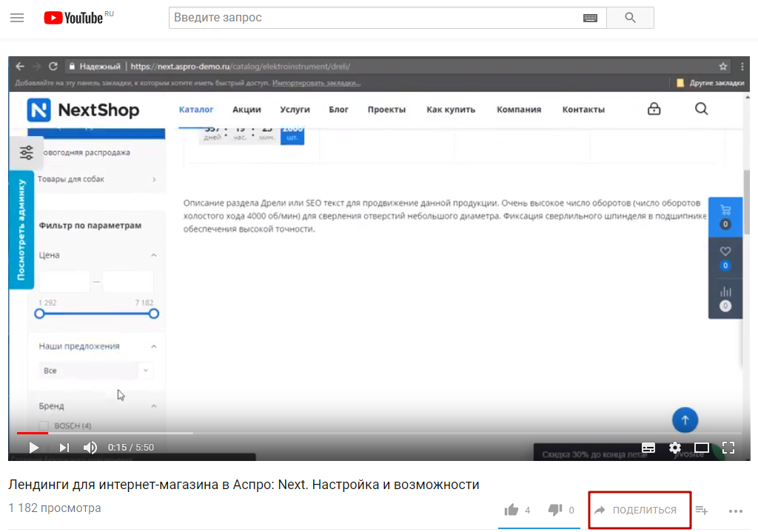758x532 pixels.
Task: Check the BOSCH (4) brand checkbox
Action: pos(44,426)
